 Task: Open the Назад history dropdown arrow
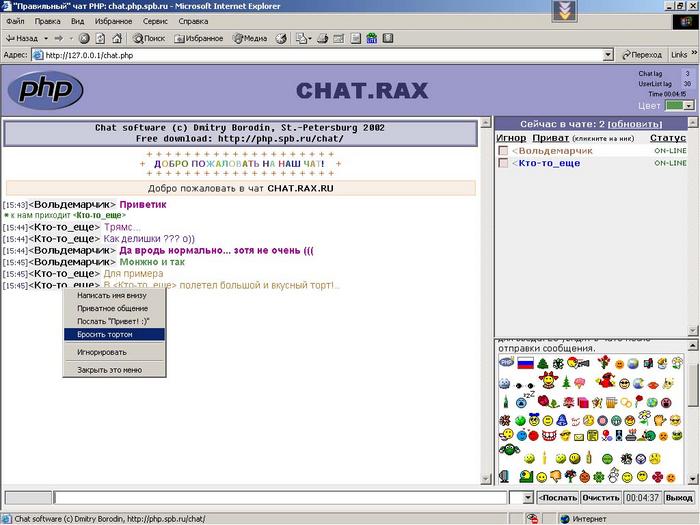(46, 39)
